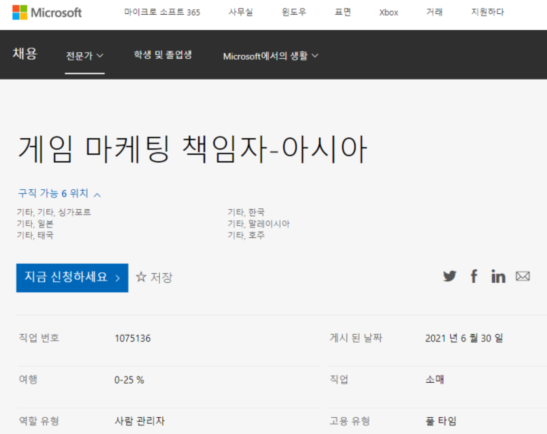Open 마이크로 소프트 365 menu item
The width and height of the screenshot is (547, 434).
pyautogui.click(x=162, y=12)
